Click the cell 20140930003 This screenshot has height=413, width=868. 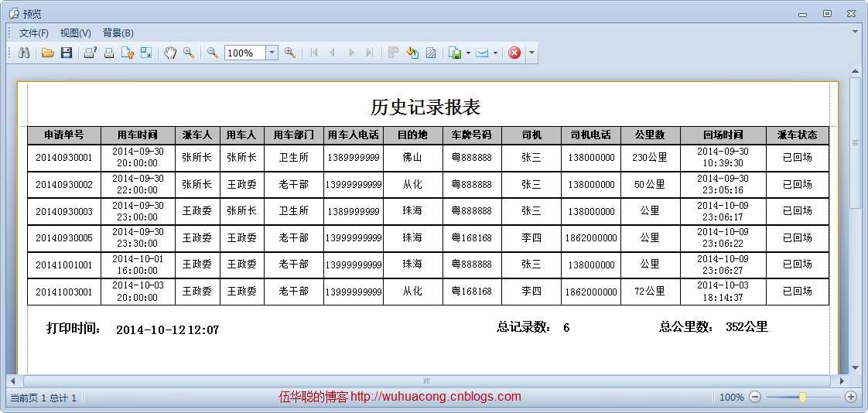pos(64,211)
